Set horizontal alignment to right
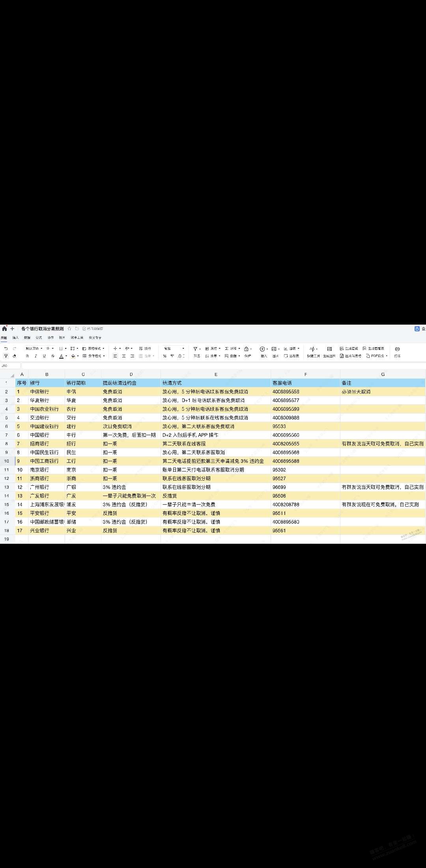Viewport: 426px width, 868px height. (132, 356)
